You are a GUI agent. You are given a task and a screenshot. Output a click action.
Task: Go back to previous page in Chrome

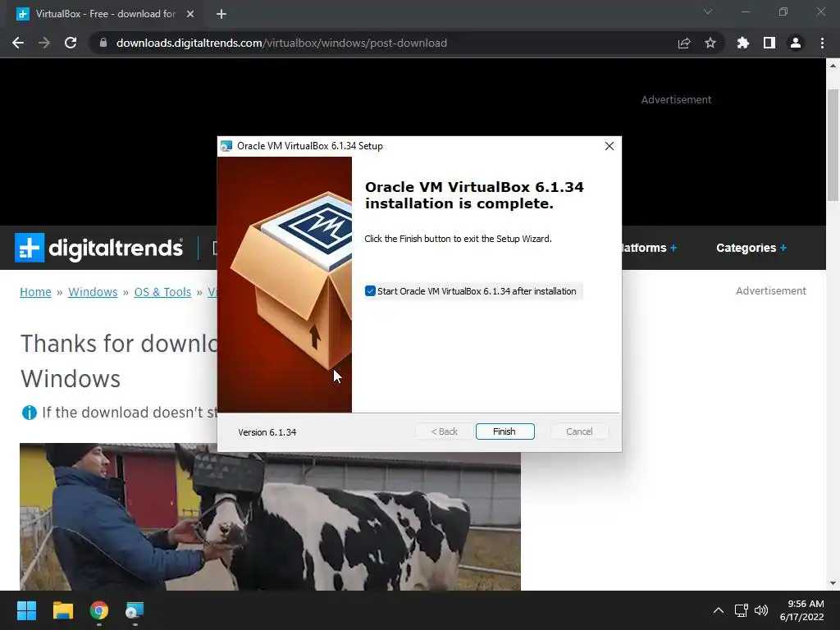(x=18, y=43)
